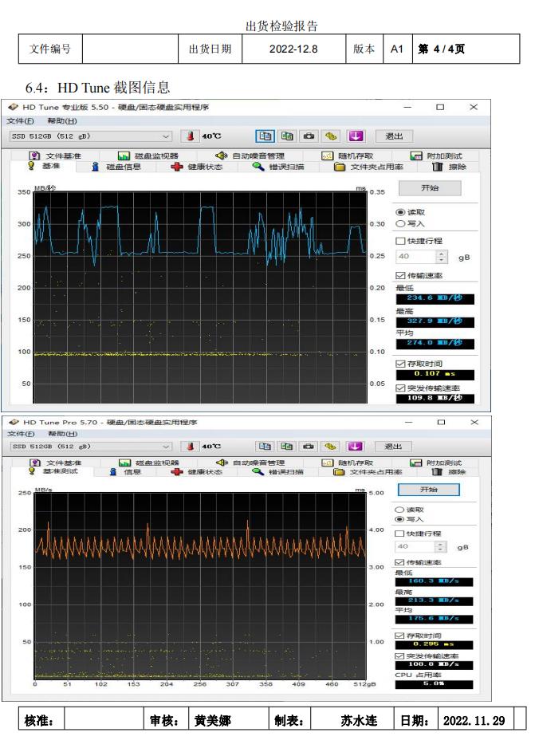Toggle 突发传输速率 checkbox in HD Tune 5.50
This screenshot has width=535, height=756.
point(400,388)
